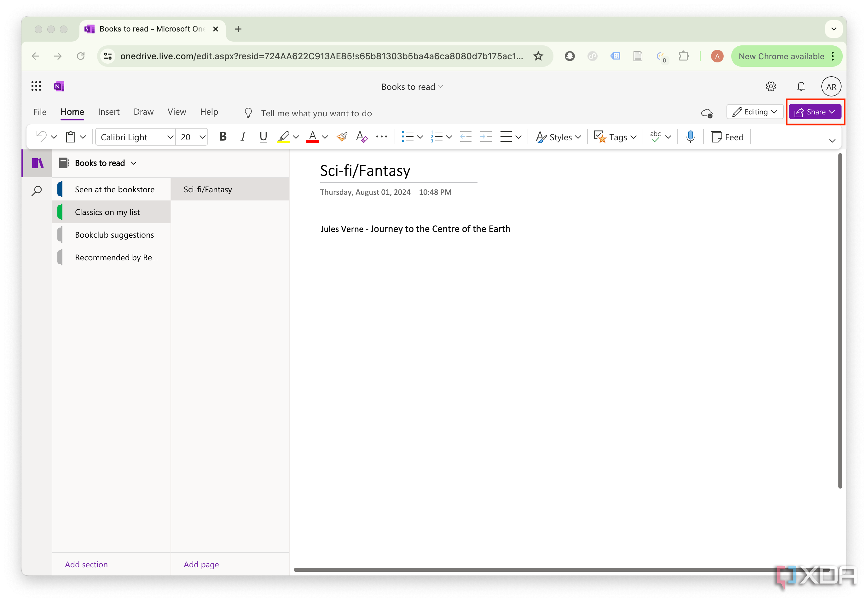Open search in the notebook sidebar

click(x=37, y=190)
